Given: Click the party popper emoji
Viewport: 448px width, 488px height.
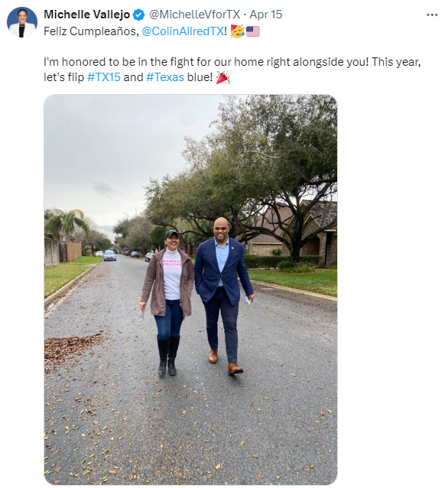Looking at the screenshot, I should tap(222, 77).
